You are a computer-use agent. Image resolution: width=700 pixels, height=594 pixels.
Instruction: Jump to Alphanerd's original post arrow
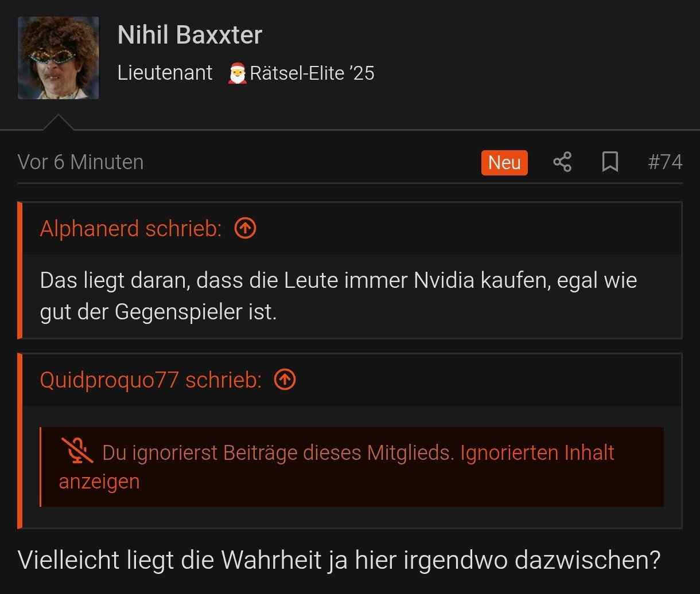[x=246, y=229]
